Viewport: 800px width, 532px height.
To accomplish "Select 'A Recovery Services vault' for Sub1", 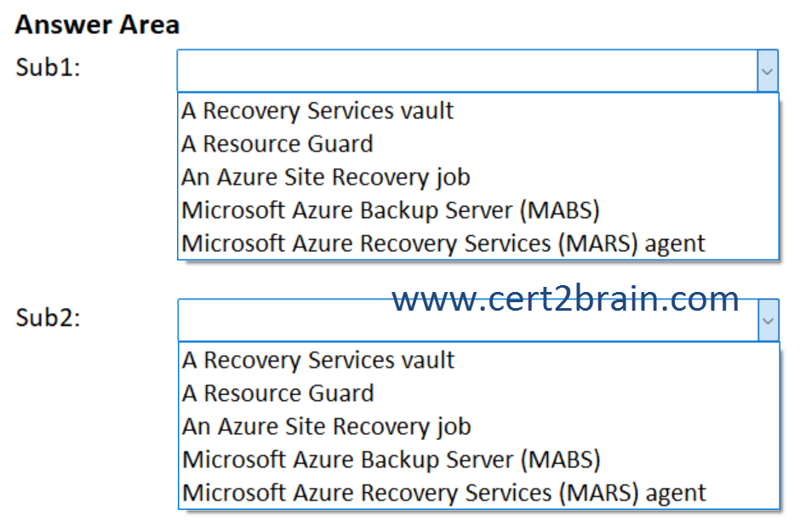I will (317, 110).
